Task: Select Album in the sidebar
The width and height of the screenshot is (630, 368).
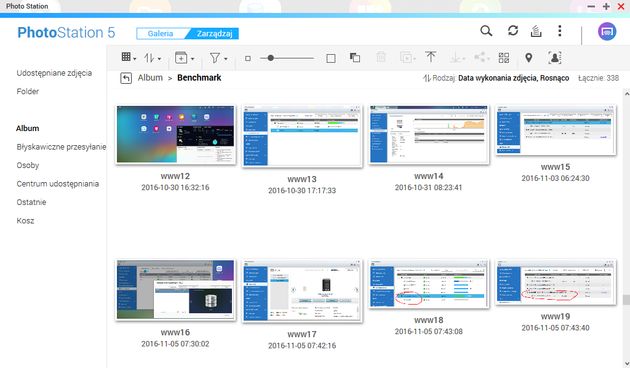Action: (28, 129)
